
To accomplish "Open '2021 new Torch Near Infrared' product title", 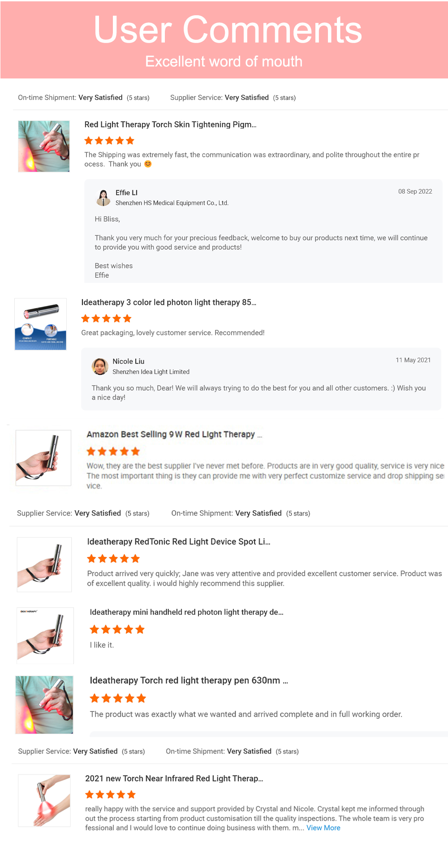I will (x=174, y=778).
